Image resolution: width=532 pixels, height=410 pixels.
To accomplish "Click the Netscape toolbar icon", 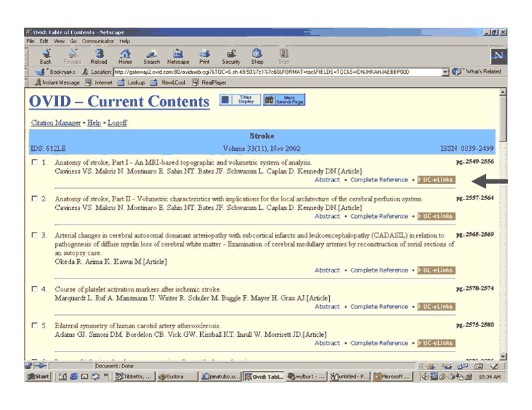I will click(x=178, y=56).
